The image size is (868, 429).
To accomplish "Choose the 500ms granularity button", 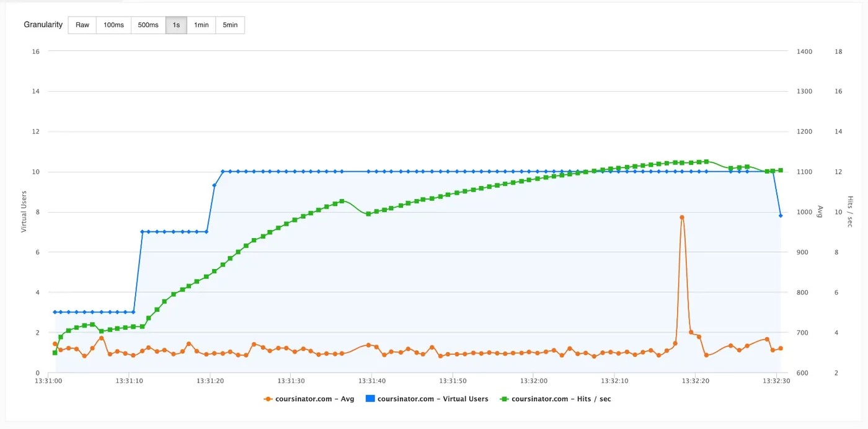I will [x=148, y=25].
